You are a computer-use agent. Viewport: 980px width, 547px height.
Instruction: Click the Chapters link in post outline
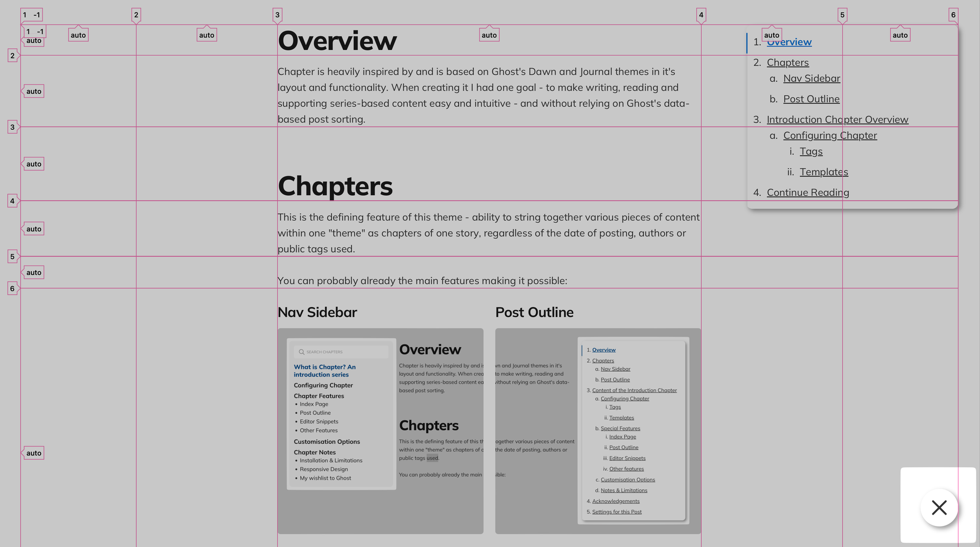click(787, 63)
